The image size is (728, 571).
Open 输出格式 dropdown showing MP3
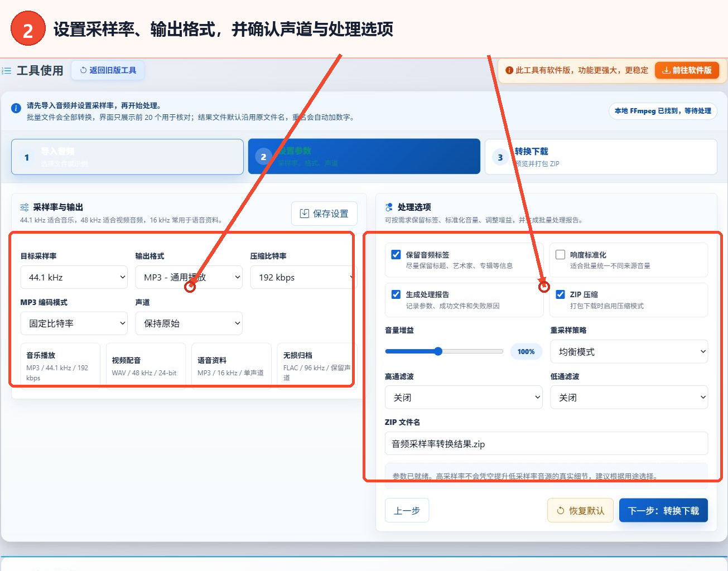tap(189, 277)
